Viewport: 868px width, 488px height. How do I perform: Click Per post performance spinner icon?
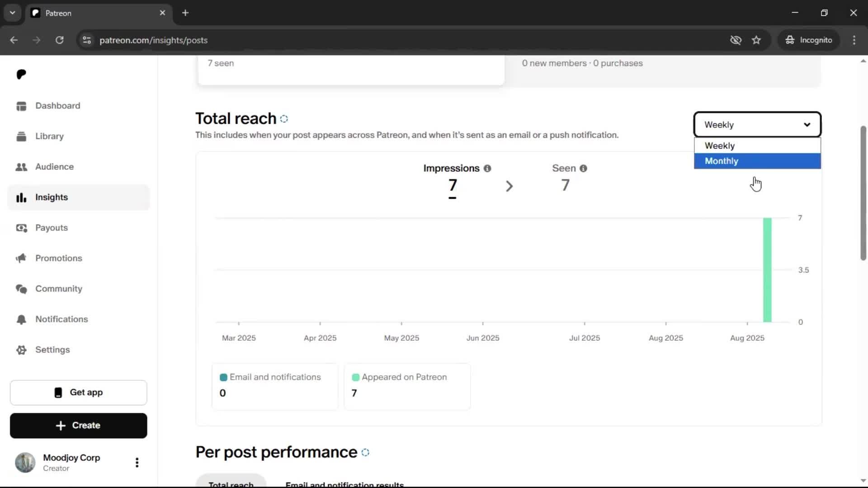(365, 452)
